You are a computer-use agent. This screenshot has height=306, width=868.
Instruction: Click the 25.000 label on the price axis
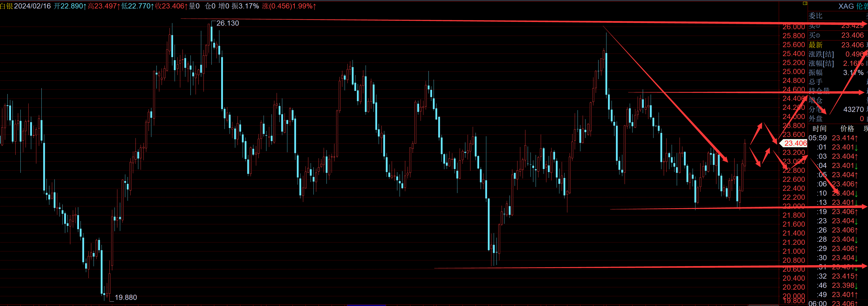(x=794, y=71)
